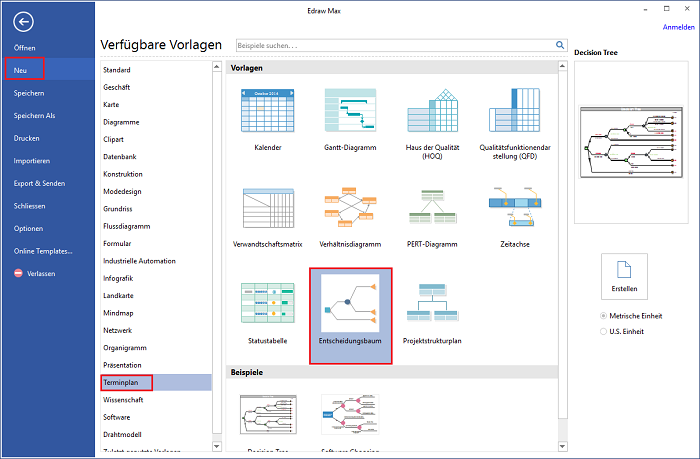Select the Terminplan category
The height and width of the screenshot is (459, 700).
click(x=156, y=383)
